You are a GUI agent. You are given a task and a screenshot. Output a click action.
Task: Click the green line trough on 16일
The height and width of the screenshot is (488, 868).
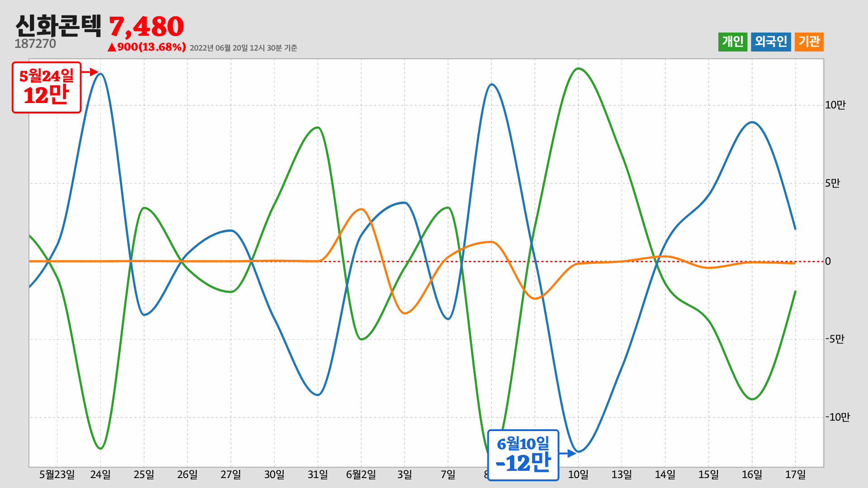(x=752, y=399)
